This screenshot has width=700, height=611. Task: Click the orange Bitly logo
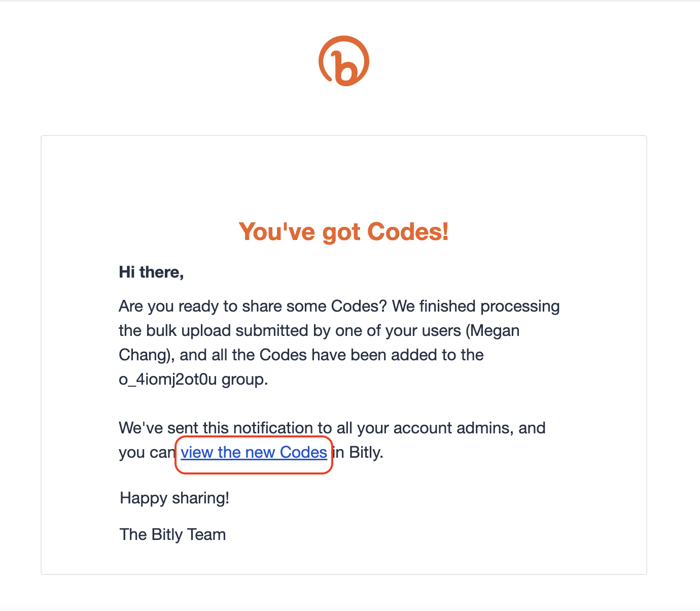click(x=344, y=61)
